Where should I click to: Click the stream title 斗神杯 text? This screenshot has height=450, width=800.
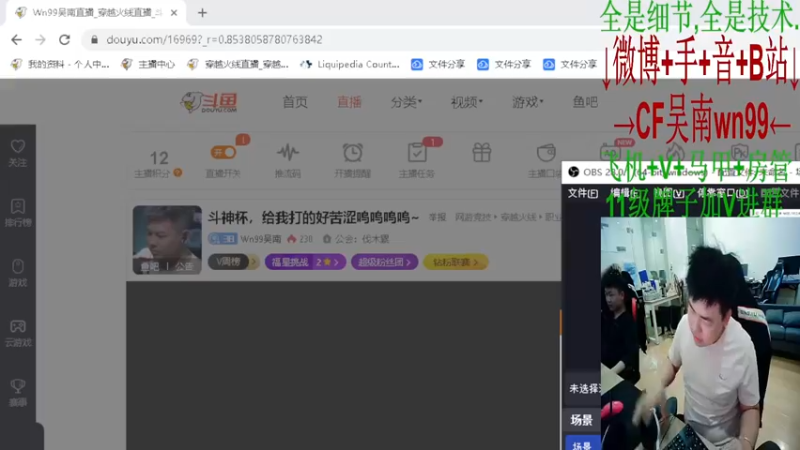[x=313, y=217]
